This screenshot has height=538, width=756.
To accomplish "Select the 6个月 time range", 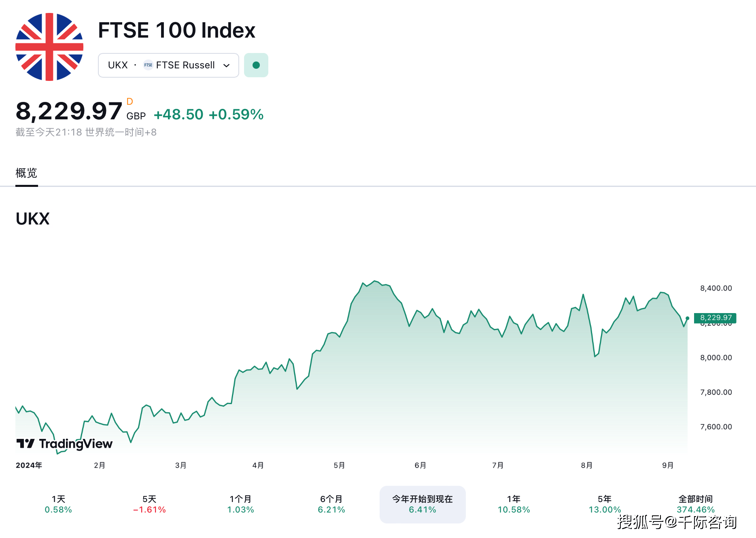I will click(331, 504).
